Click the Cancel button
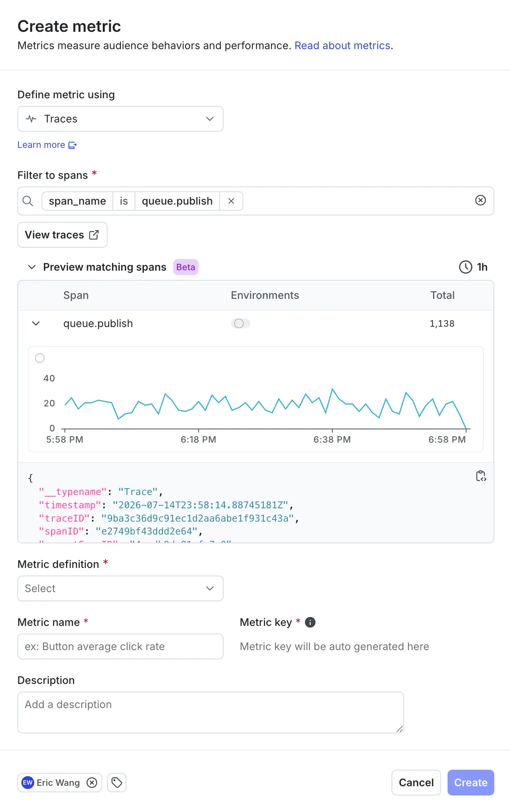This screenshot has height=812, width=510. [x=416, y=783]
